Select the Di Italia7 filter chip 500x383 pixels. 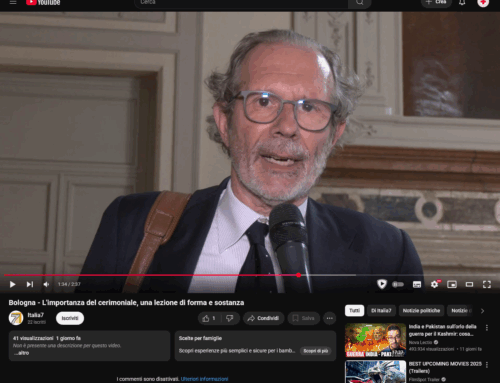[381, 310]
